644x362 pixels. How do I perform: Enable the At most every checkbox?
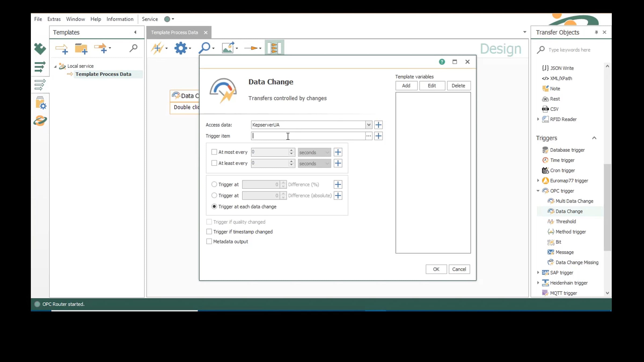tap(214, 152)
